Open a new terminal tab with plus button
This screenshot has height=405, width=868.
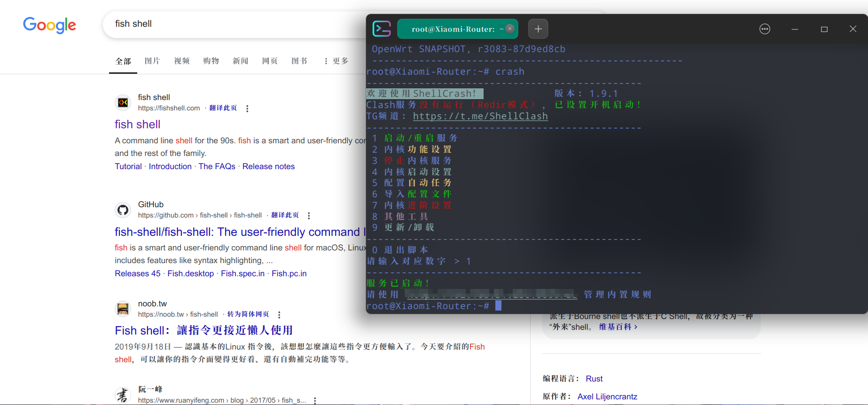(x=538, y=29)
